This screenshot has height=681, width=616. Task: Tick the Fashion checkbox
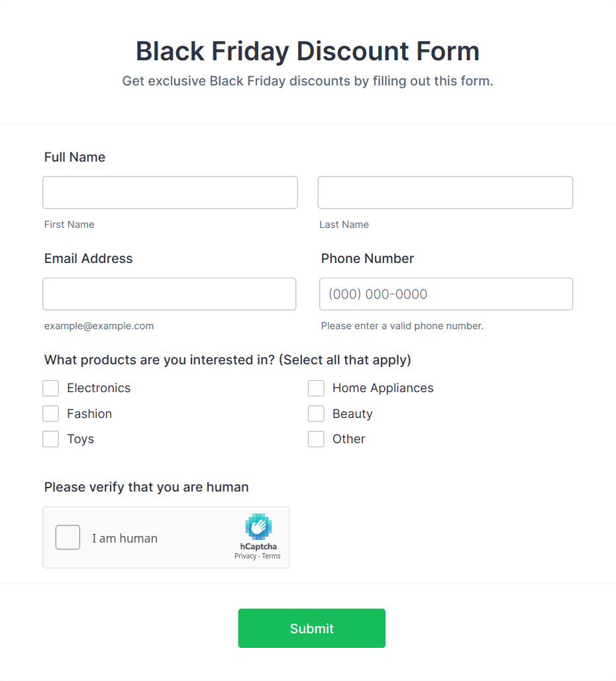click(x=51, y=414)
